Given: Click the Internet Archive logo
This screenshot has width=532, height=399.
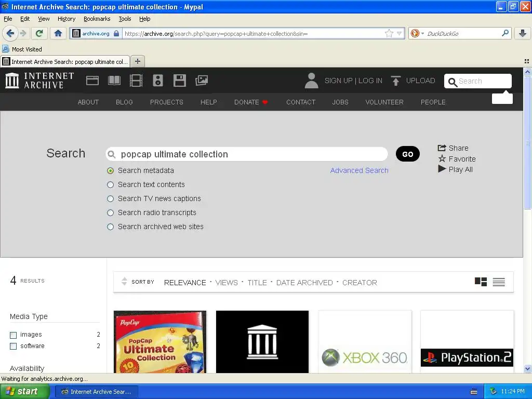Looking at the screenshot, I should pos(39,81).
